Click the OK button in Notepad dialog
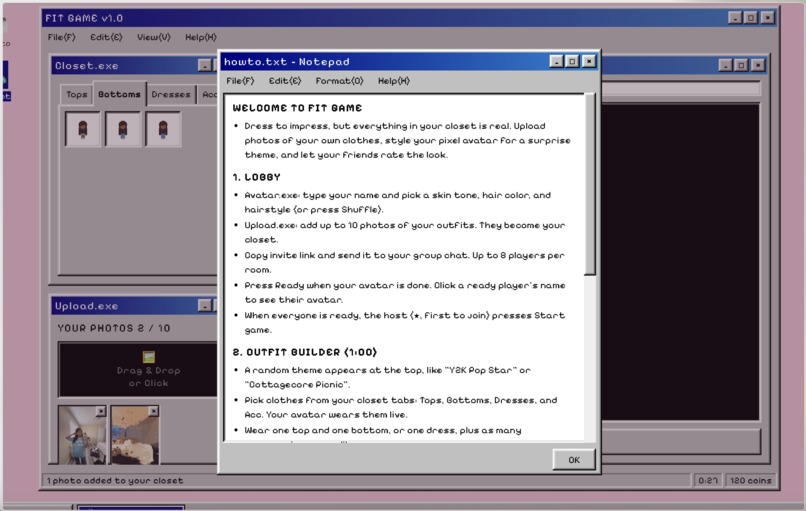 (x=574, y=460)
